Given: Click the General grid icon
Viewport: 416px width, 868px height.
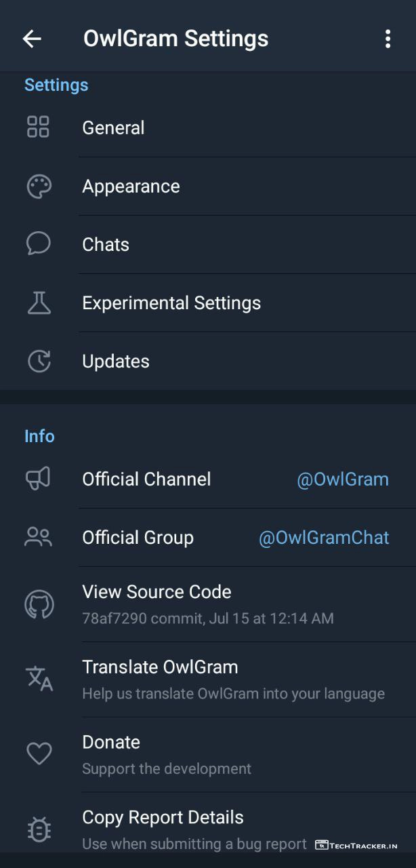Looking at the screenshot, I should [38, 127].
